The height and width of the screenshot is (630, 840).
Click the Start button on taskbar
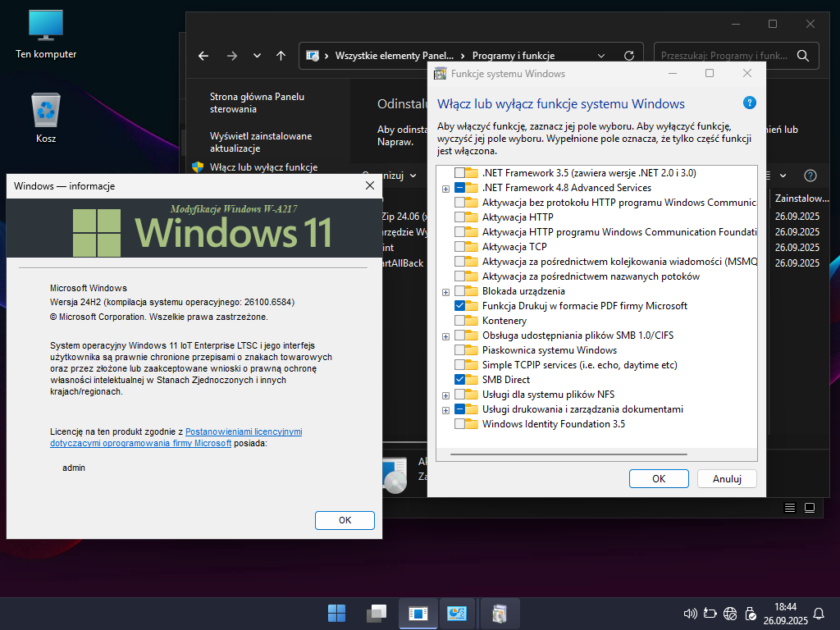point(336,613)
